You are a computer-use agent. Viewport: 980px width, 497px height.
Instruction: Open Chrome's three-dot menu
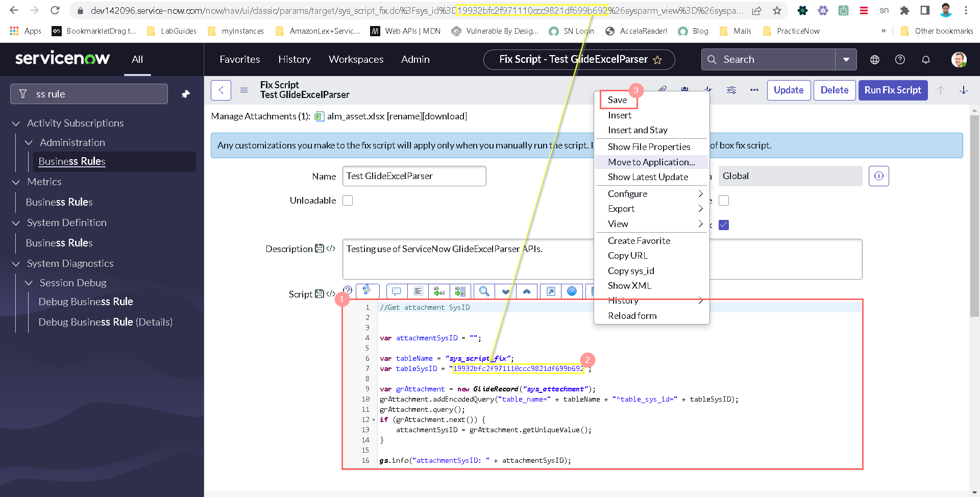966,10
